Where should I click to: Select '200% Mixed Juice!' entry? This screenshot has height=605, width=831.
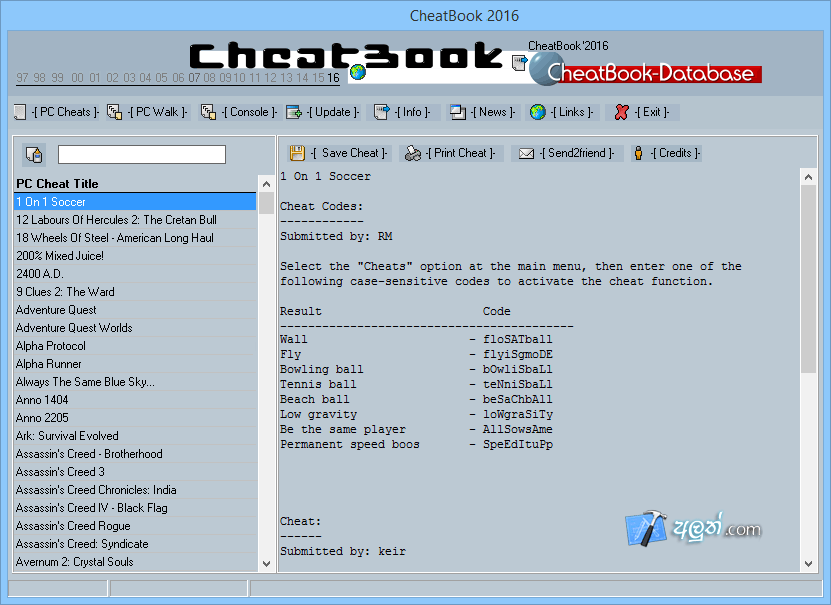[x=135, y=256]
